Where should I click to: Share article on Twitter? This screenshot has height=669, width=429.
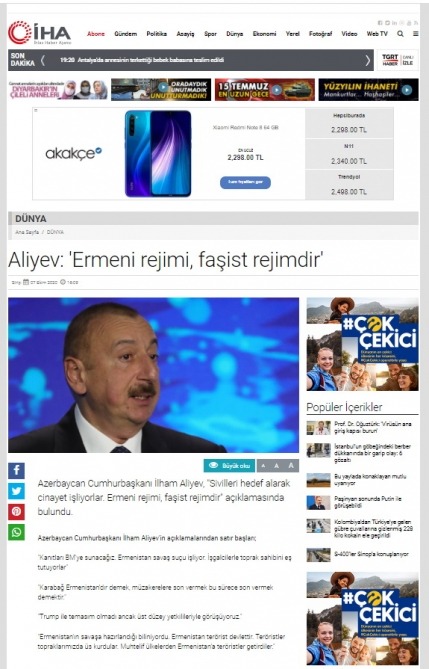coord(16,491)
